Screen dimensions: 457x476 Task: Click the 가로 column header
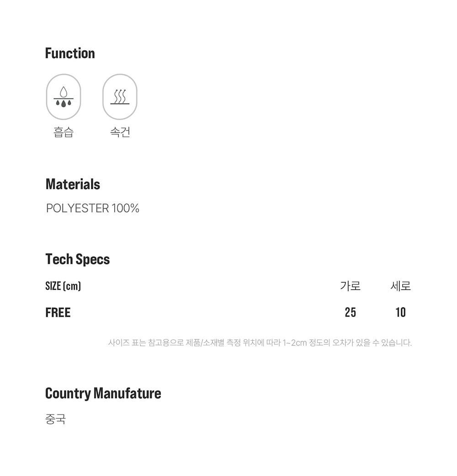pos(350,286)
